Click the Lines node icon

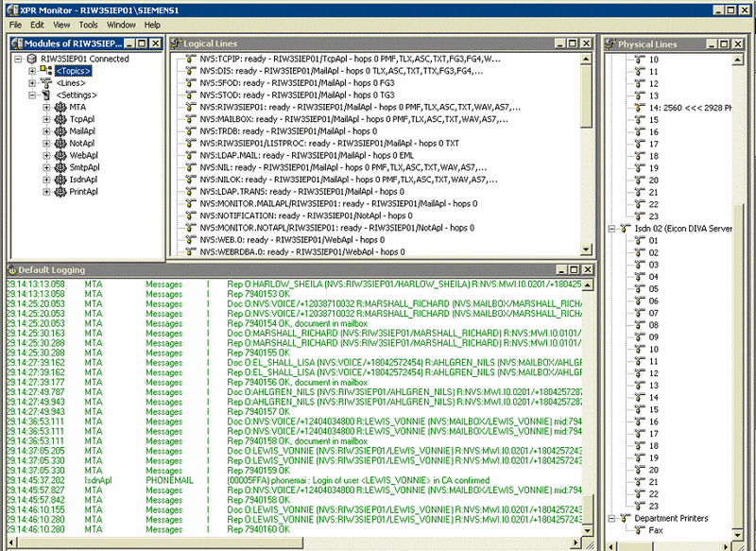pyautogui.click(x=45, y=83)
